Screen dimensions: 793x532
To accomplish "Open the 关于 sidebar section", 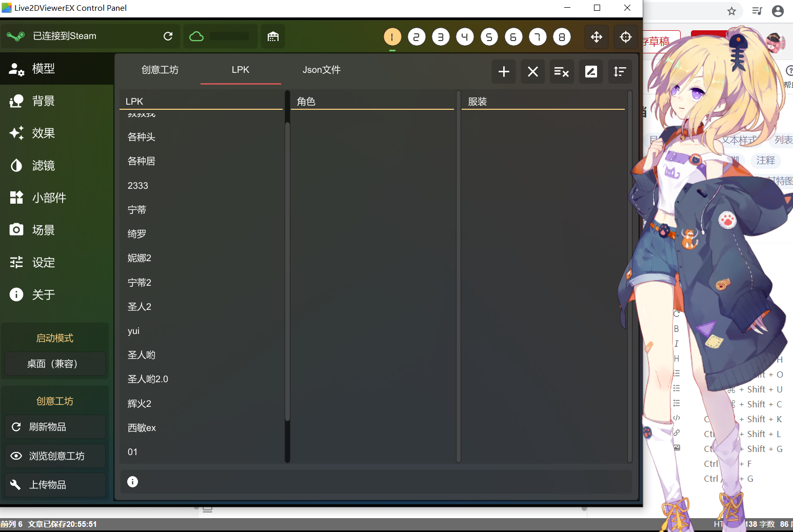I will coord(56,295).
